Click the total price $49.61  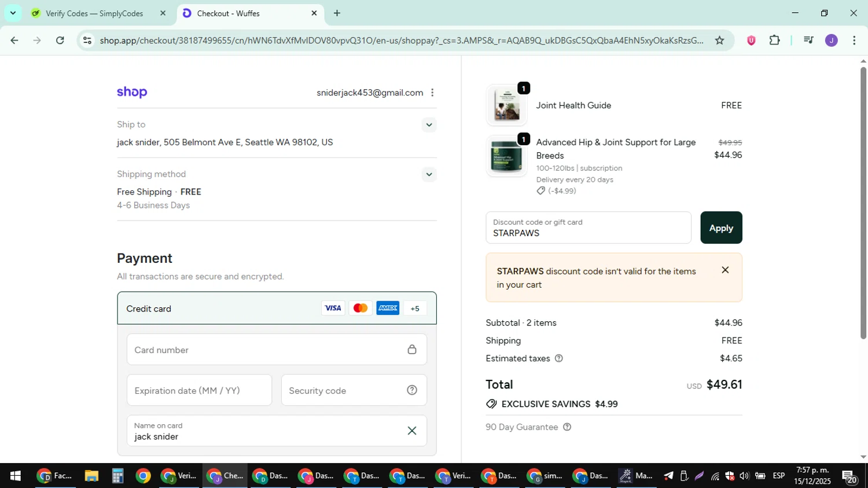724,384
